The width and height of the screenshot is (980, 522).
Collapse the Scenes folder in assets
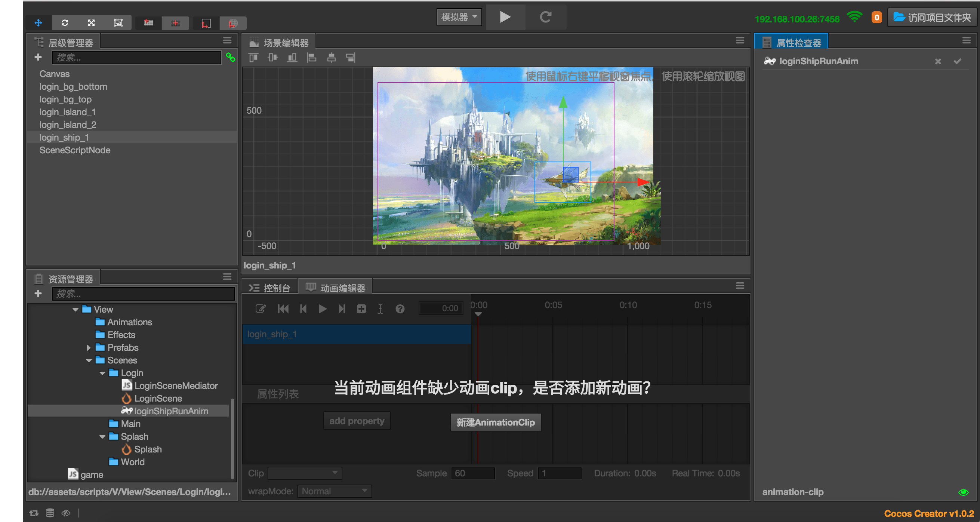point(89,360)
